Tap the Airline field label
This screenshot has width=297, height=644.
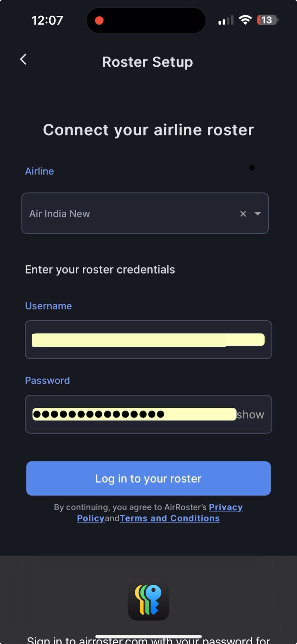[x=40, y=171]
